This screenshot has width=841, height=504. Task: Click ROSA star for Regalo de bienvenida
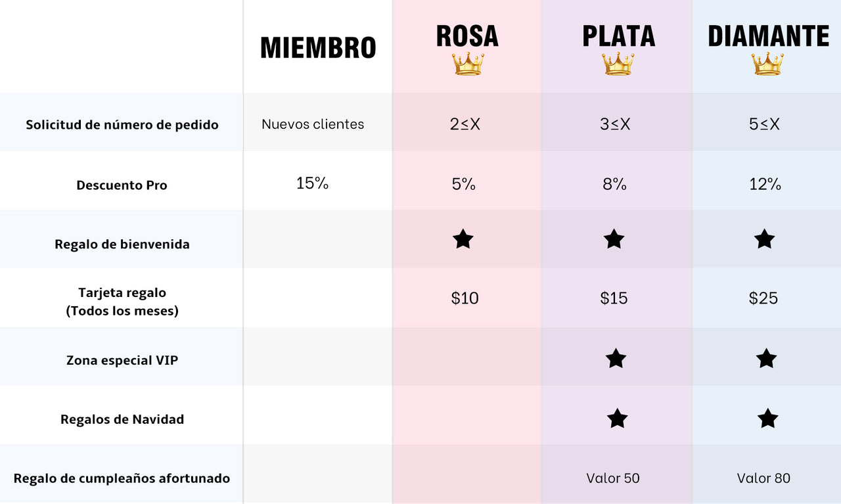[x=463, y=239]
